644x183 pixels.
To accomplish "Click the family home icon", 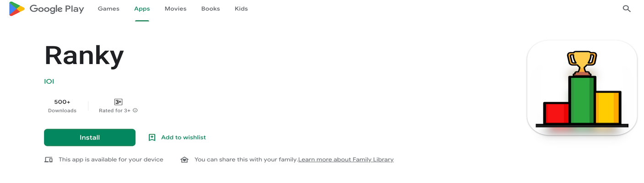I will 184,160.
